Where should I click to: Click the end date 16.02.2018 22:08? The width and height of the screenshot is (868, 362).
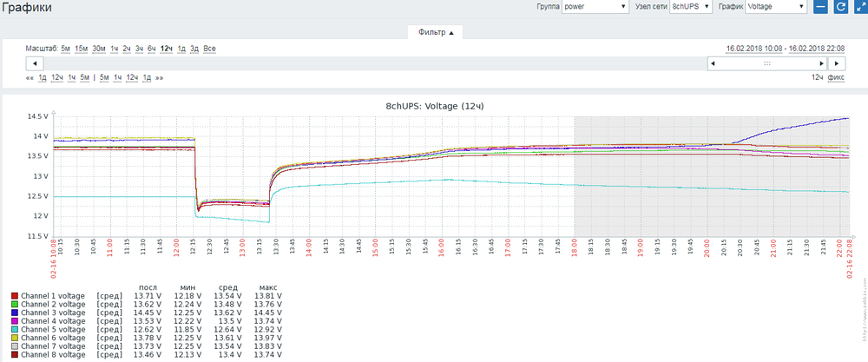(x=815, y=49)
